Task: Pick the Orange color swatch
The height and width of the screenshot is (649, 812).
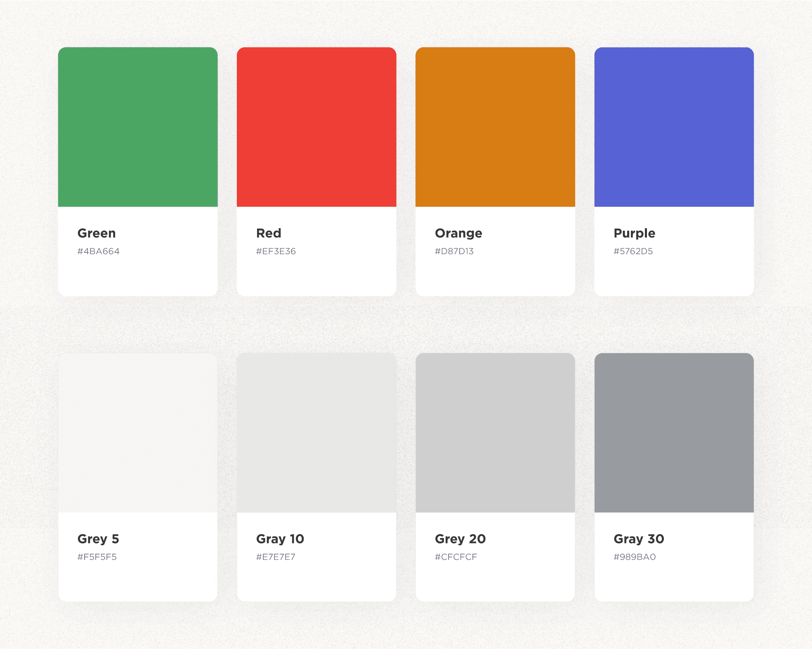Action: 495,127
